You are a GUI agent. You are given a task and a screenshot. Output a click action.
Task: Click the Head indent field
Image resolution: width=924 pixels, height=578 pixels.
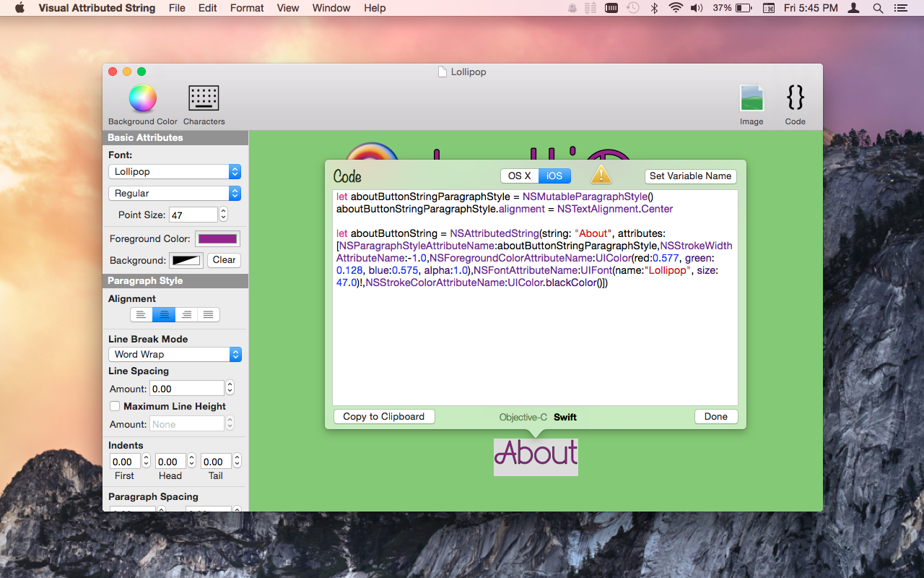(170, 461)
